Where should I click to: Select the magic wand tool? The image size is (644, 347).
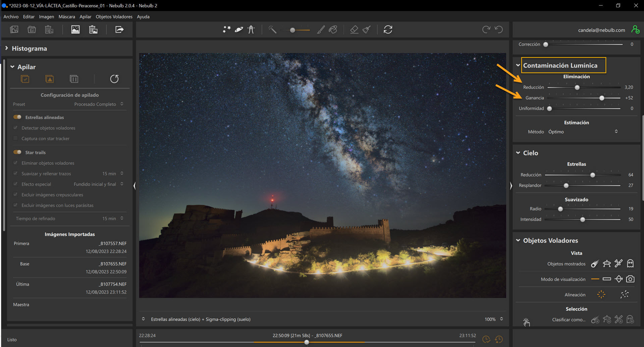[x=272, y=30]
